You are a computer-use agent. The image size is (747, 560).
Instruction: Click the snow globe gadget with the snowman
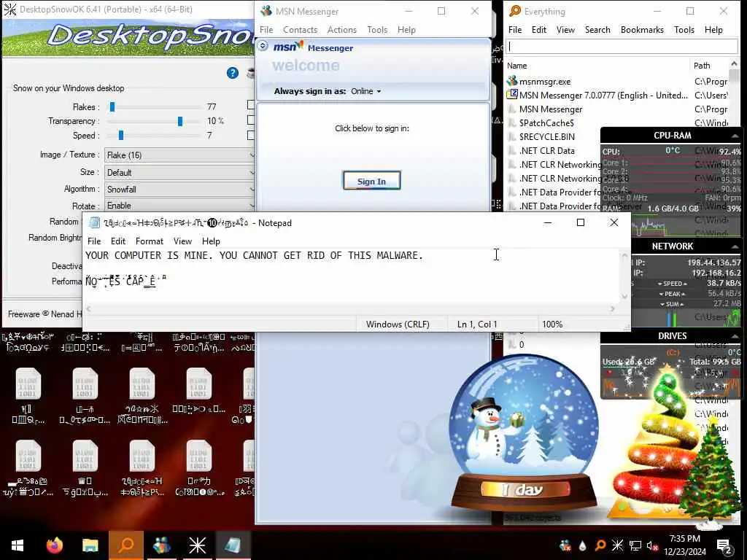[523, 433]
